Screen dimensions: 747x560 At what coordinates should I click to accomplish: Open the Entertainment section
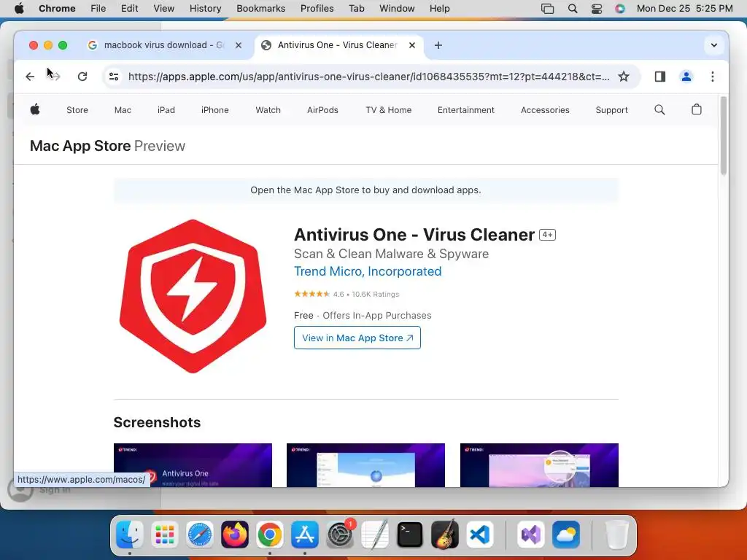466,110
